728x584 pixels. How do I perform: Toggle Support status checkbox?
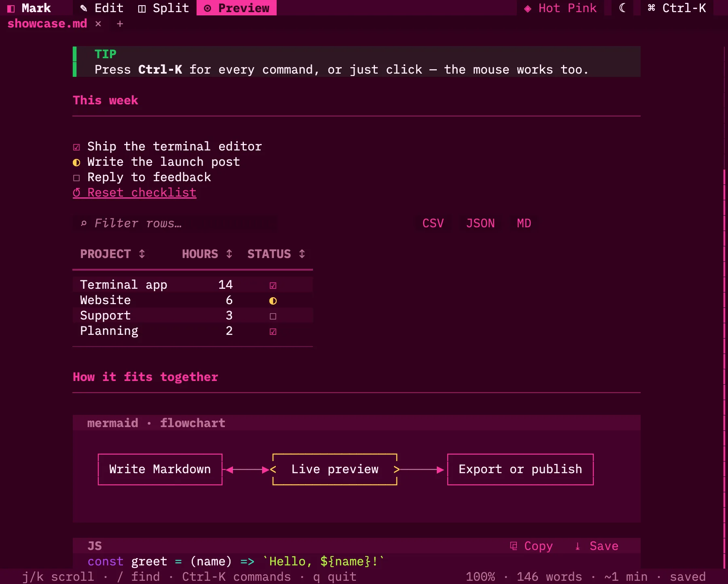273,316
